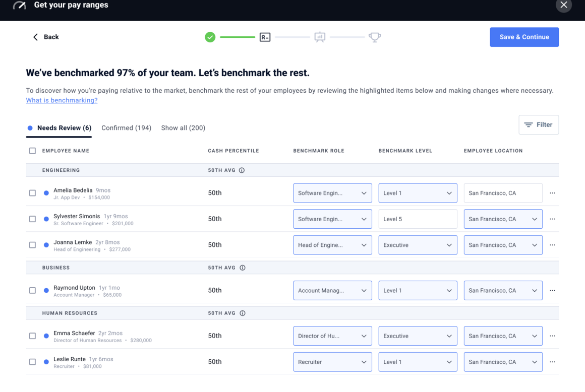Viewport: 585px width, 392px height.
Task: Check the box for Emma Schaefer
Action: pos(32,336)
